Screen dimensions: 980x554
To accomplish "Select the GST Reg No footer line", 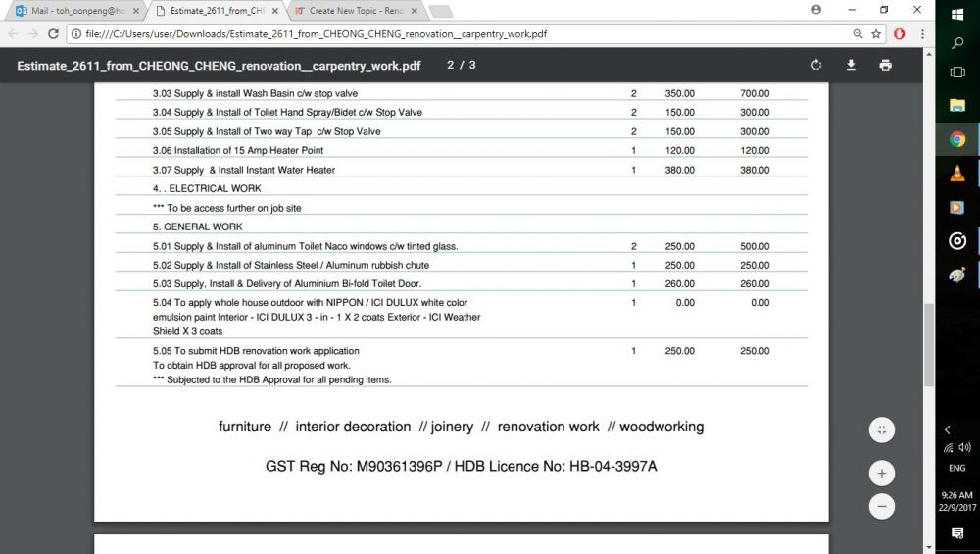I will [462, 466].
